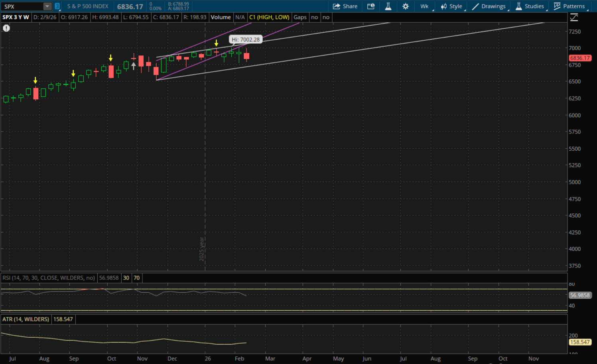The image size is (597, 364).
Task: Click the yellow arrow above the August candle
Action: click(35, 81)
